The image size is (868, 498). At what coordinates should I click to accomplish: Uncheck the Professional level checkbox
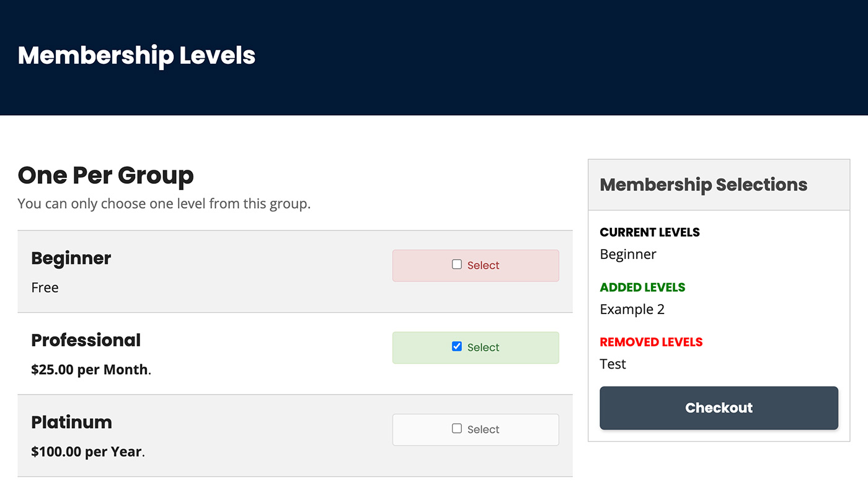coord(457,346)
